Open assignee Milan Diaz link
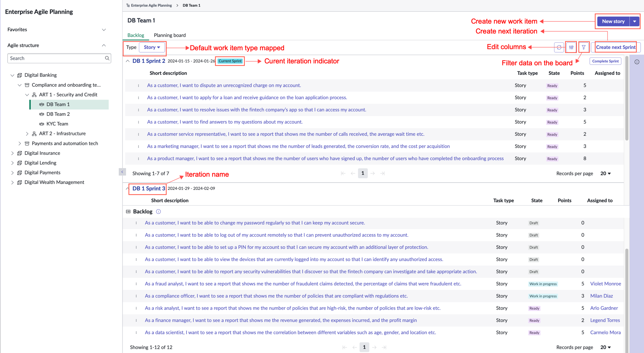644x353 pixels. (601, 296)
